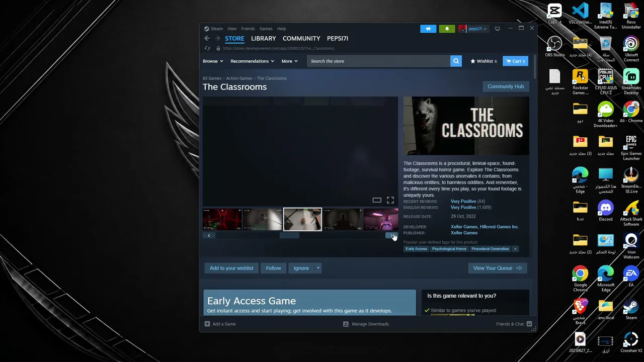
Task: Add The Classrooms to your wishlist
Action: [x=231, y=268]
